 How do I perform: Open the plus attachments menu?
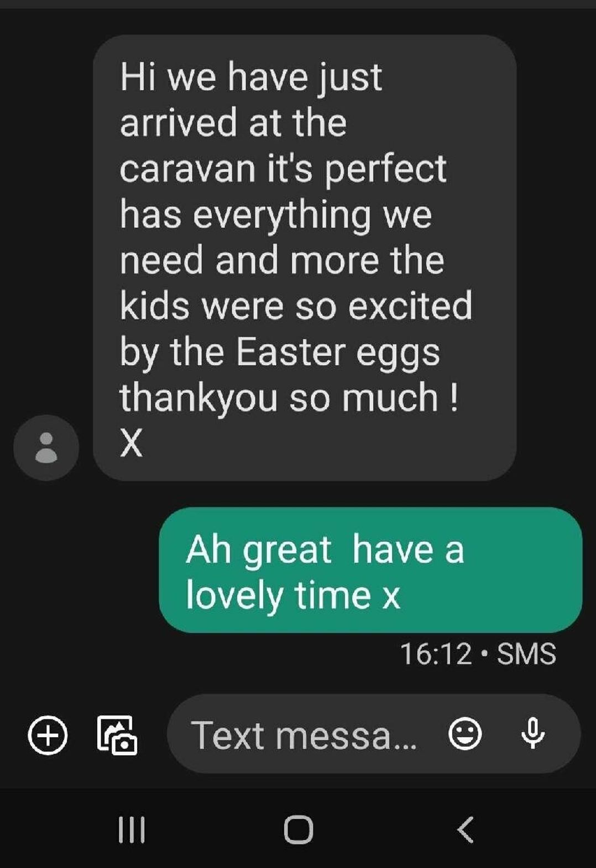click(48, 735)
